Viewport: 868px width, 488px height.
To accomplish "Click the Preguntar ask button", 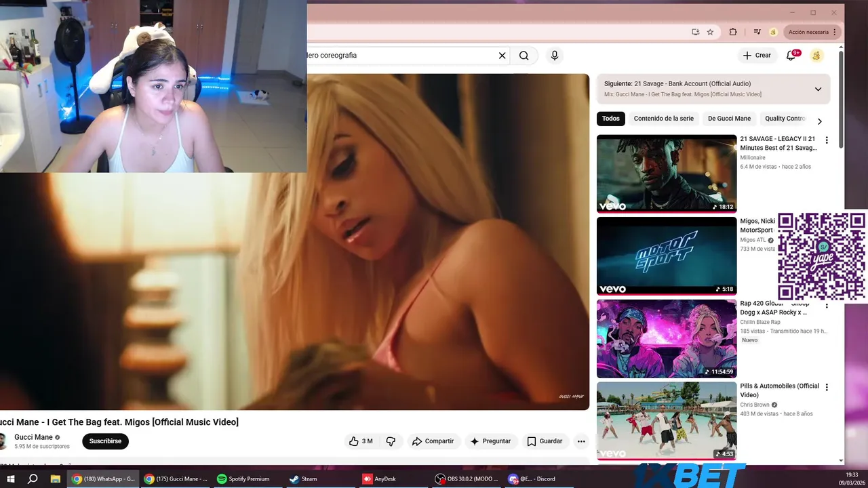I will (490, 441).
